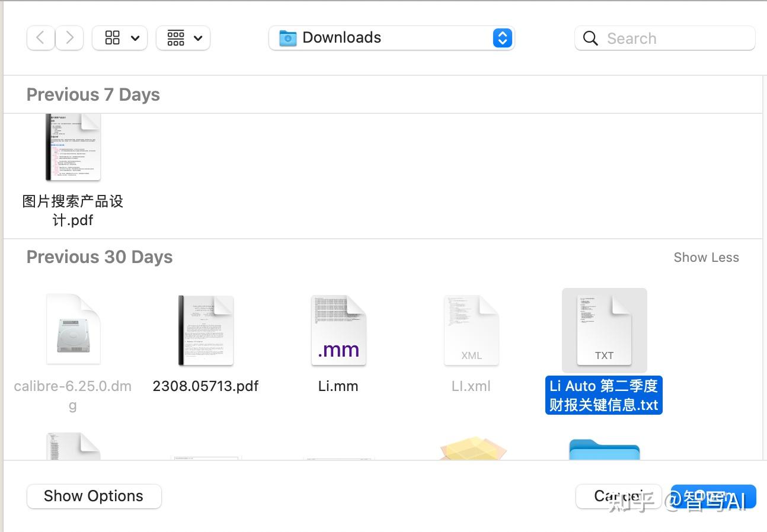Click the Show Options button
This screenshot has height=532, width=767.
click(x=94, y=496)
